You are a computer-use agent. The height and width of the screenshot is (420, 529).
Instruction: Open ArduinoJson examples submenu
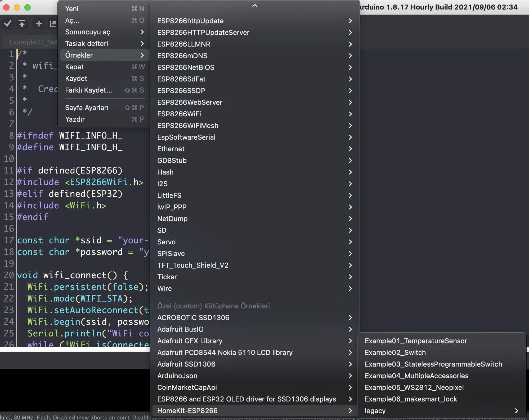(255, 376)
